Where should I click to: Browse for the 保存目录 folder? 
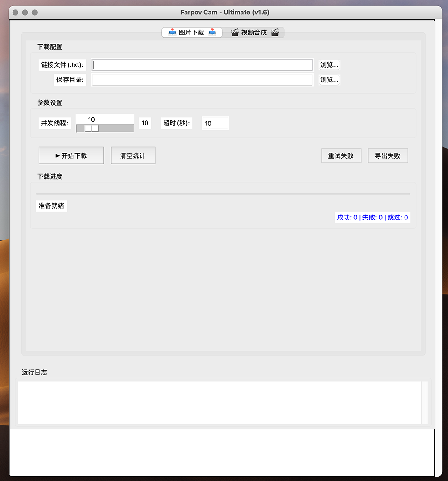click(329, 80)
